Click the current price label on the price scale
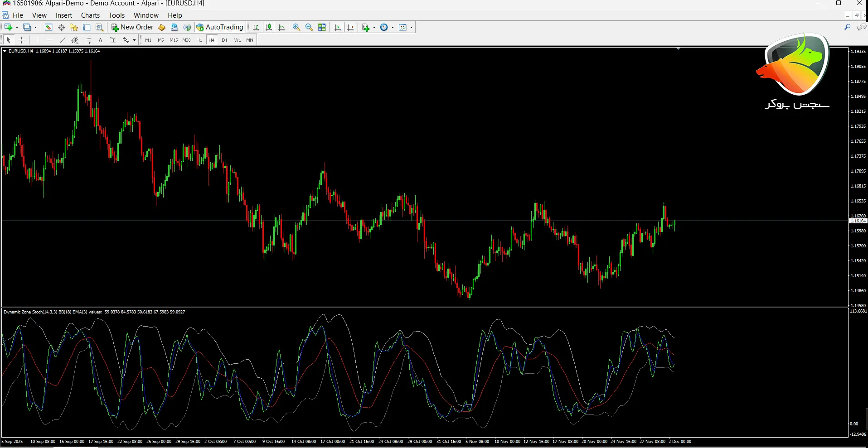This screenshot has width=868, height=448. [858, 221]
